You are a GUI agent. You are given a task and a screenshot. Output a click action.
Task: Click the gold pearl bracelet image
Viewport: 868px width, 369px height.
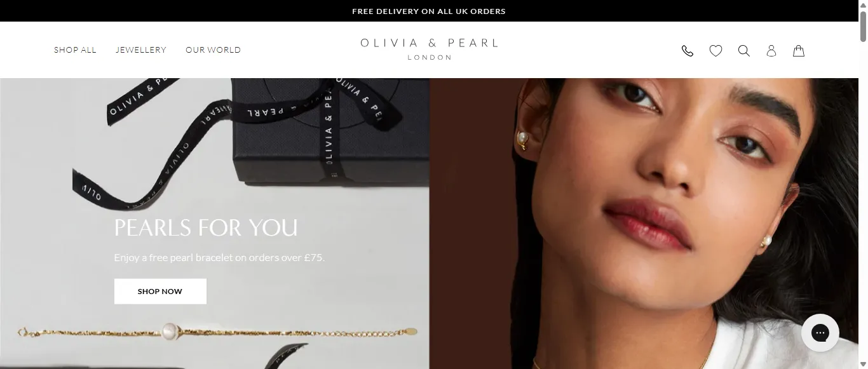click(217, 332)
